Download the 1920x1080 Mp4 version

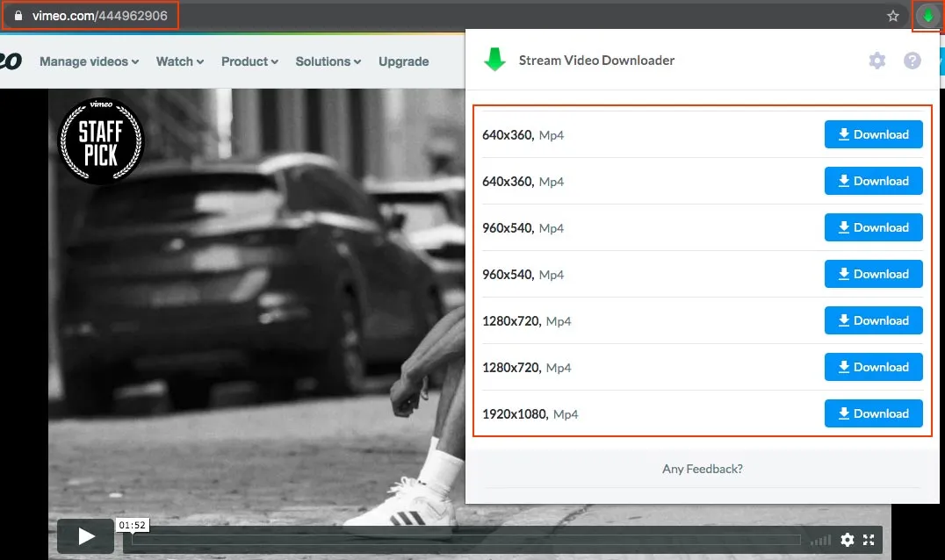pyautogui.click(x=873, y=413)
